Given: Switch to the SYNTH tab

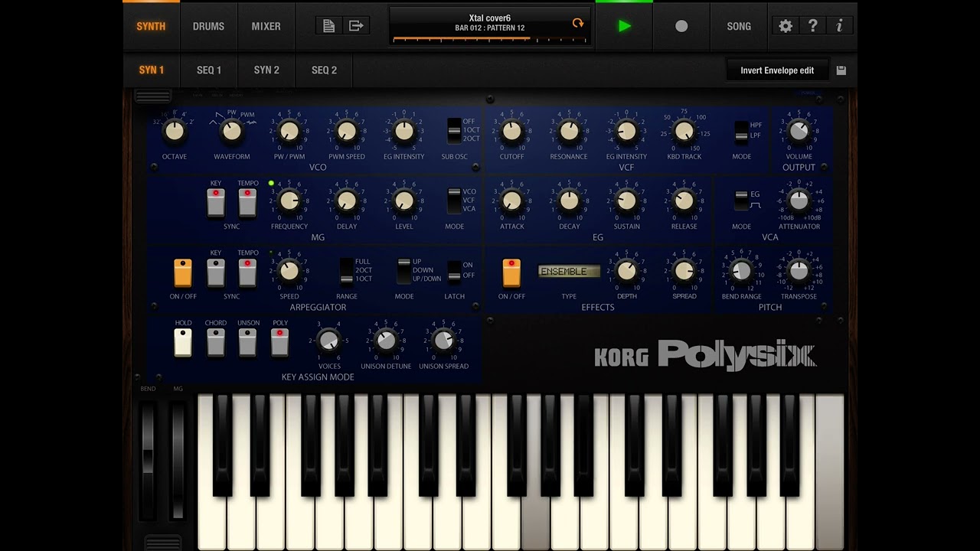Looking at the screenshot, I should click(151, 26).
